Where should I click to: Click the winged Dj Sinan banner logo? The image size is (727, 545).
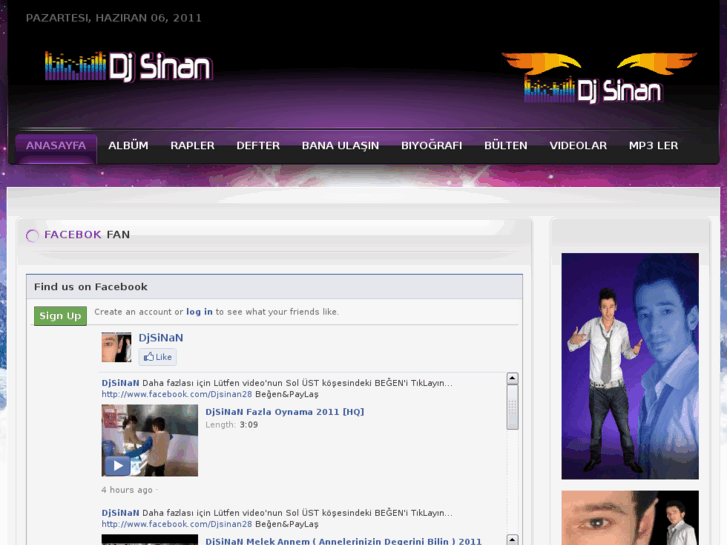pos(599,77)
